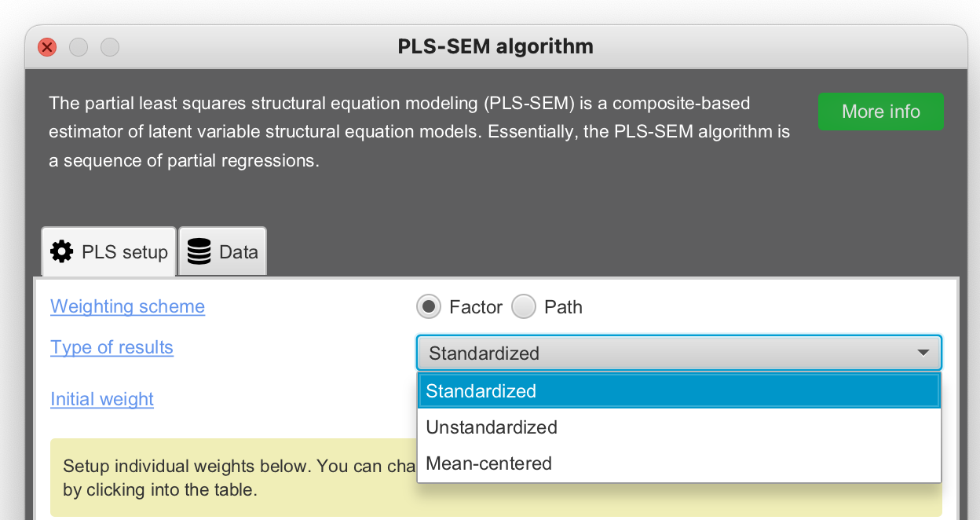This screenshot has width=980, height=520.
Task: Pick the highlighted Standardized list option
Action: point(481,391)
